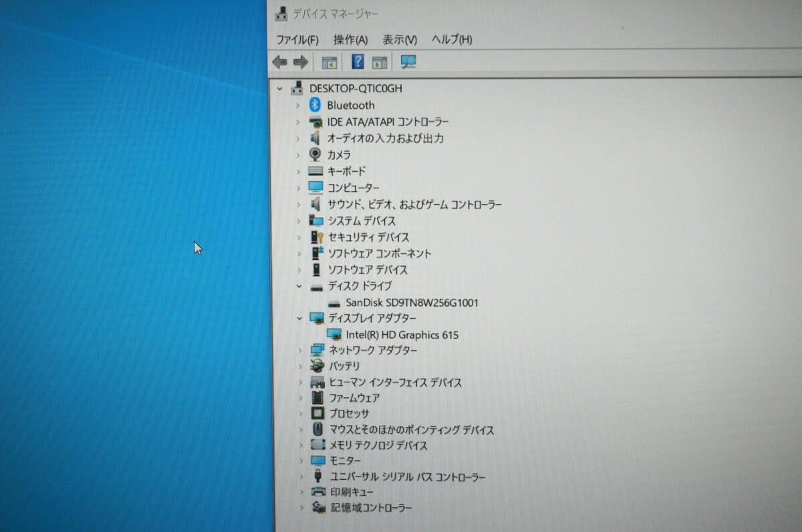Viewport: 802px width, 532px height.
Task: Open the 操作(A) menu
Action: (x=350, y=39)
